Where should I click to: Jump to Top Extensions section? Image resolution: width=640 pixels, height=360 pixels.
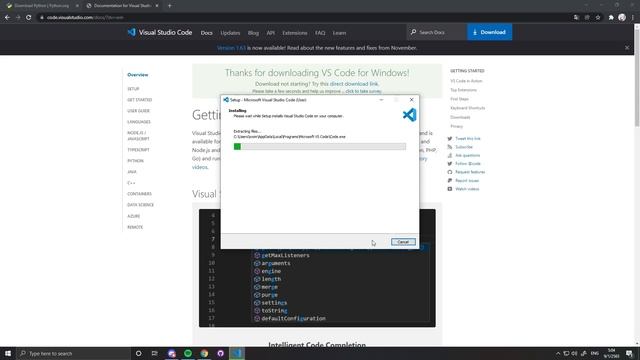(x=463, y=90)
